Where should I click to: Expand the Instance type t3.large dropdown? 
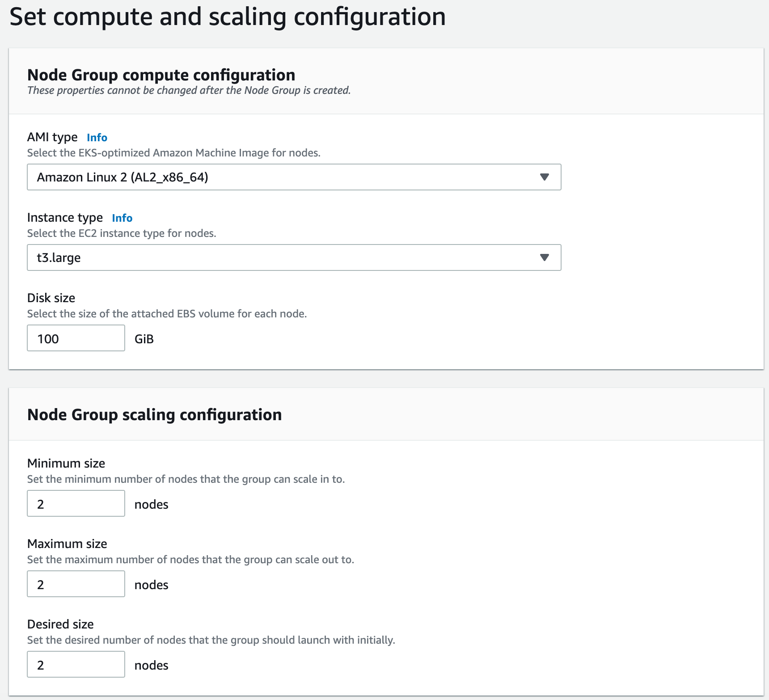click(294, 257)
